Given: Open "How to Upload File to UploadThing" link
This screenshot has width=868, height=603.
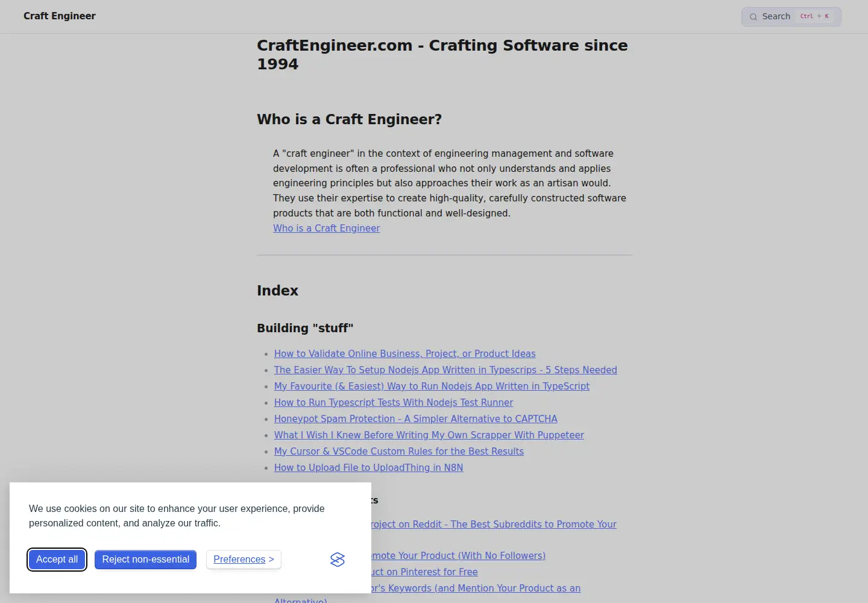Looking at the screenshot, I should click(x=368, y=468).
